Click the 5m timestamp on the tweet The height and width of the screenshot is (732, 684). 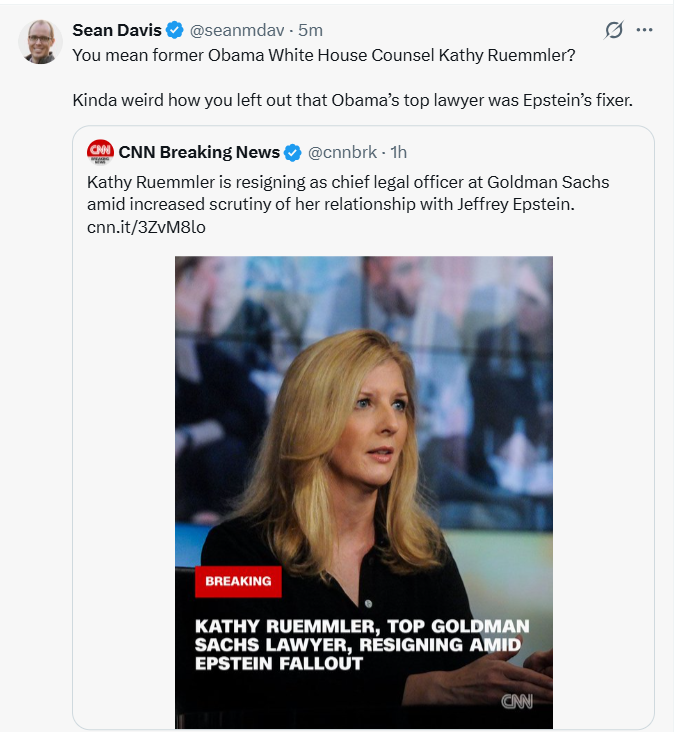(311, 30)
